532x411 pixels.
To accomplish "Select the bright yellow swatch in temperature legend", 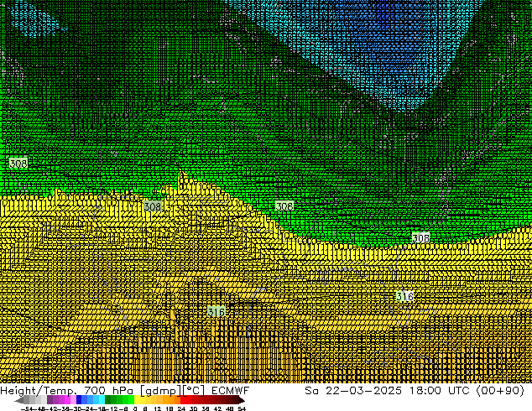I will (x=137, y=400).
